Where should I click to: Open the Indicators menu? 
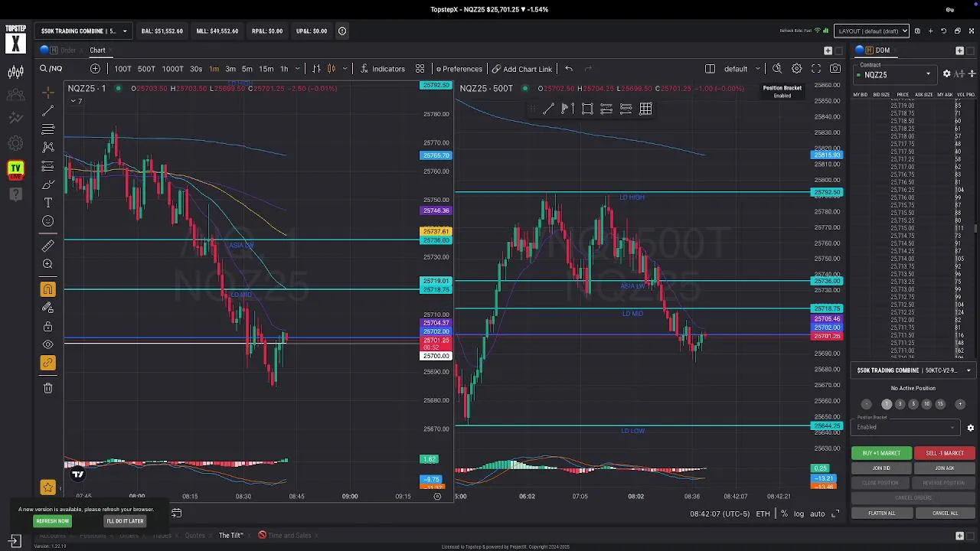point(382,69)
